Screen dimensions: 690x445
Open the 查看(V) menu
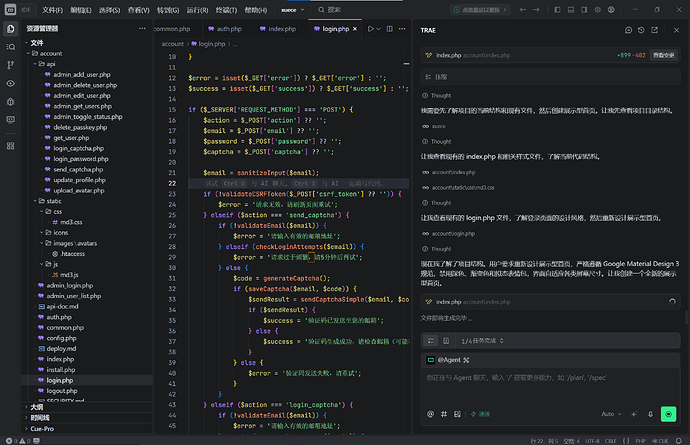(x=138, y=10)
